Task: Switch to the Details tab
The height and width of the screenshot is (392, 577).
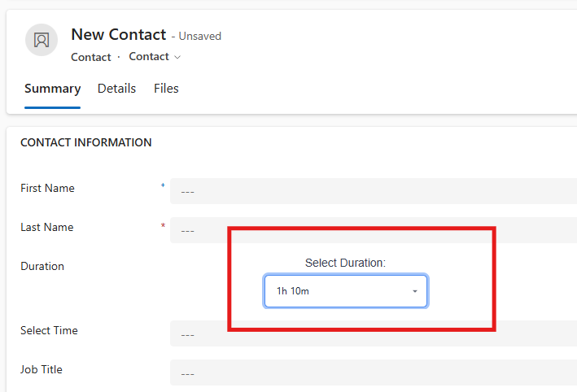Action: point(116,89)
